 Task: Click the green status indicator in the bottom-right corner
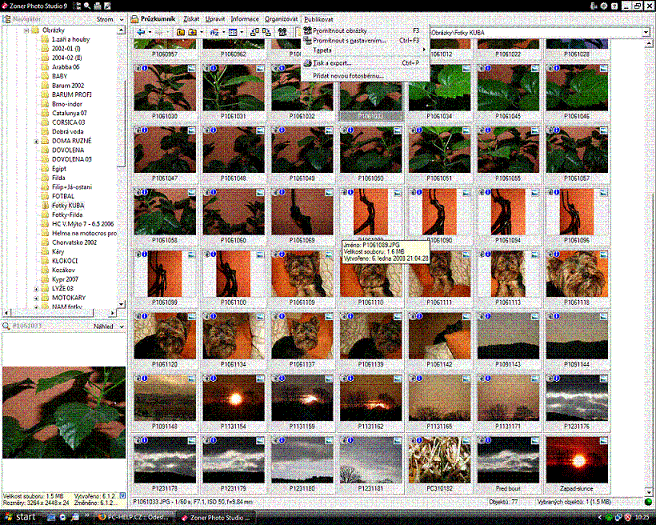(649, 502)
